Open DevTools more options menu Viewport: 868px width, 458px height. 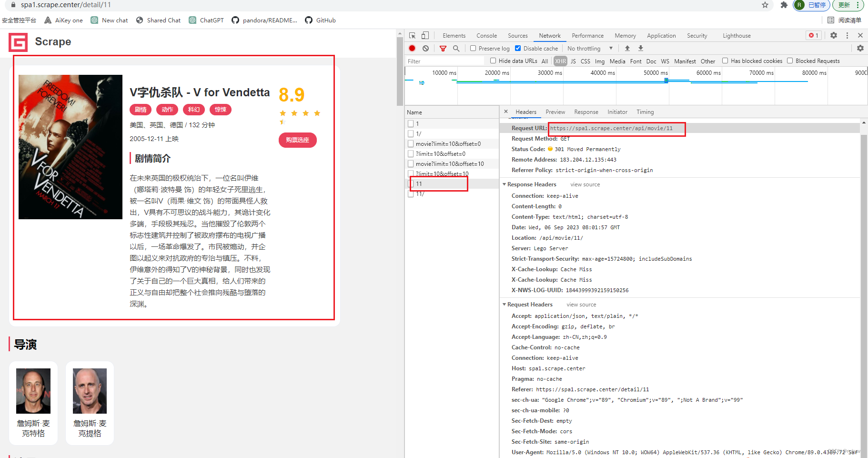pyautogui.click(x=847, y=35)
